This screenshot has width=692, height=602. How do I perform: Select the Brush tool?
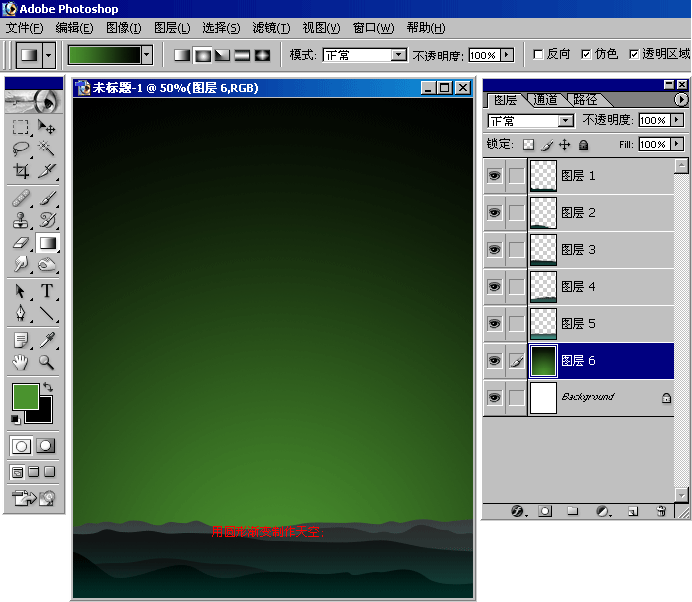[46, 198]
